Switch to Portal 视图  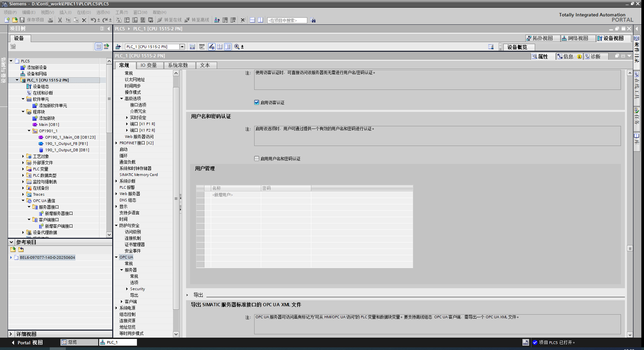[x=27, y=342]
